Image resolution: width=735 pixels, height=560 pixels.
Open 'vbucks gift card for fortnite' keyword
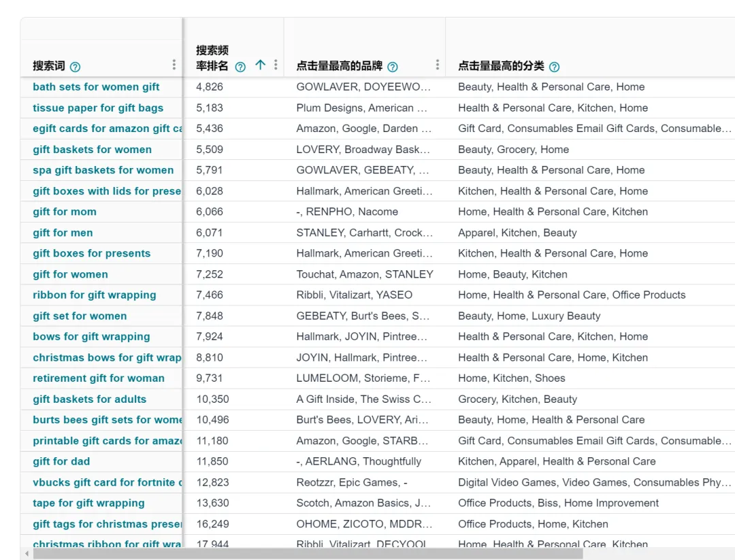108,482
